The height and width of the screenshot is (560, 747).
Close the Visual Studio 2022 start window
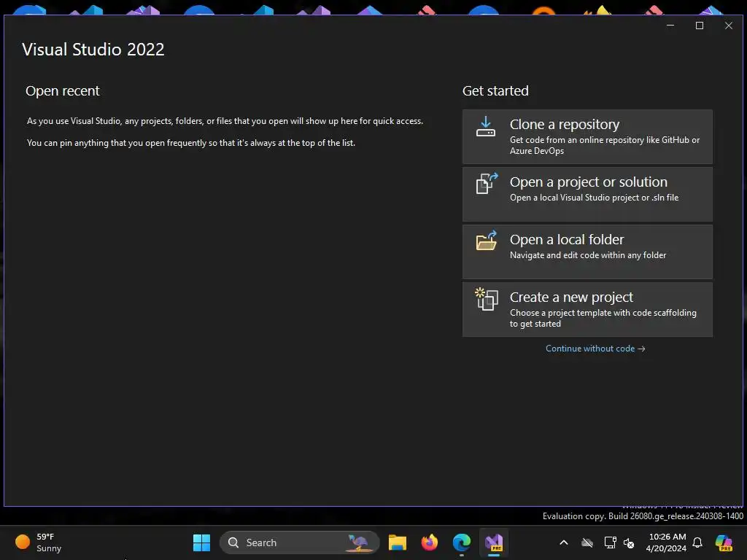pos(729,26)
